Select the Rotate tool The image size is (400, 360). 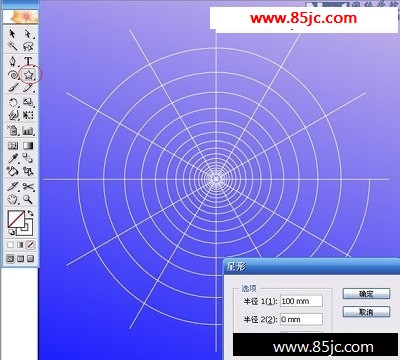[x=13, y=102]
